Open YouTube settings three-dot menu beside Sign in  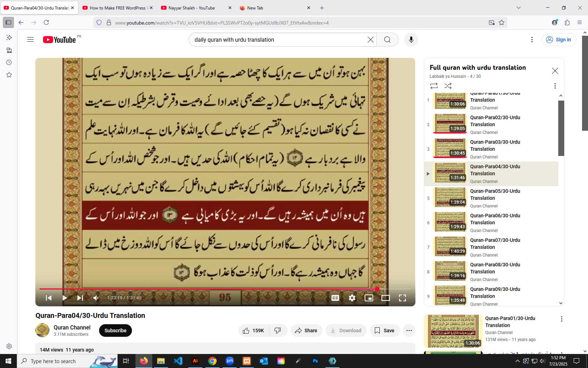[532, 40]
